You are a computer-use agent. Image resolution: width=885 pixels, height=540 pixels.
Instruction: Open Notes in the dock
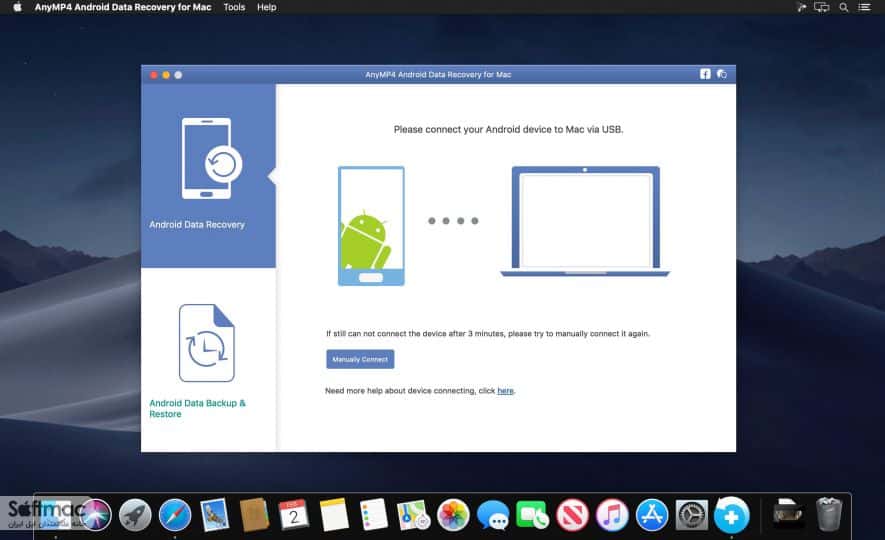point(334,515)
